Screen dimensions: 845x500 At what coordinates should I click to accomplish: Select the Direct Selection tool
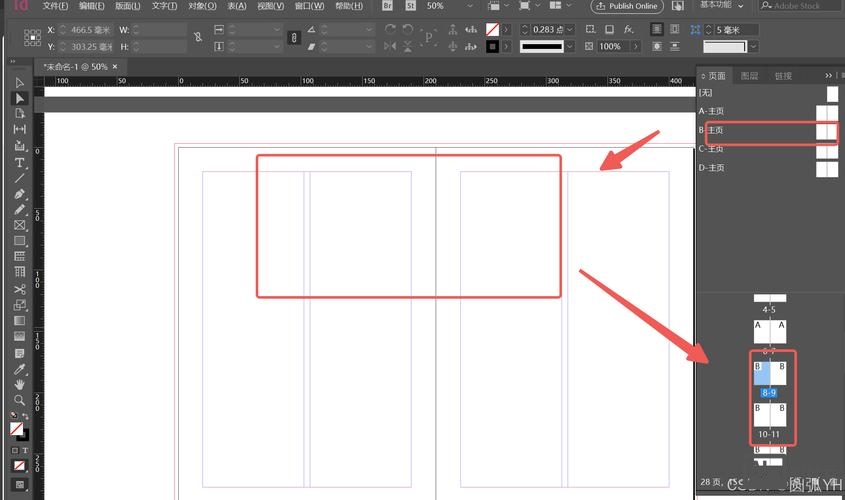point(19,98)
